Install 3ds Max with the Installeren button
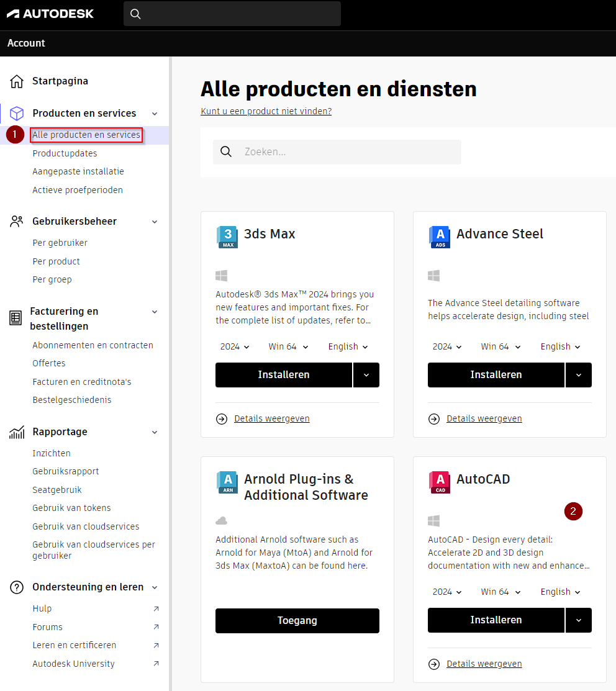 coord(284,375)
